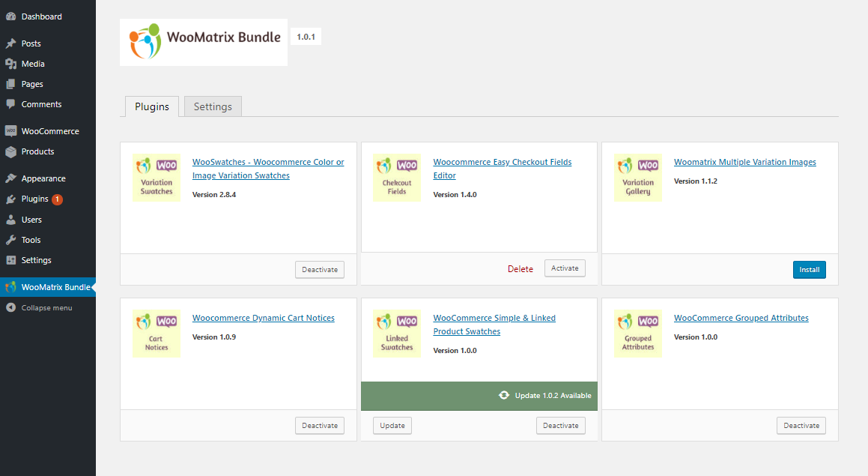Click the Version 2.8.4 text
This screenshot has height=476, width=868.
[x=213, y=194]
